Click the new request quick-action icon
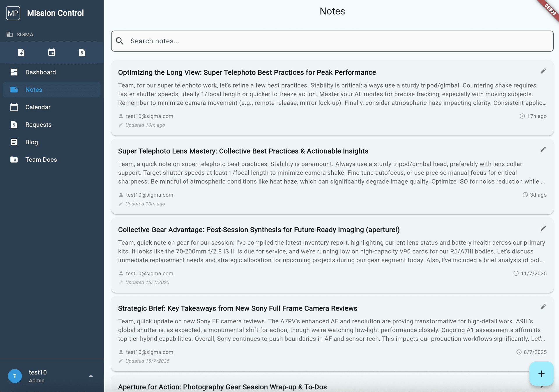The image size is (559, 392). pyautogui.click(x=82, y=53)
